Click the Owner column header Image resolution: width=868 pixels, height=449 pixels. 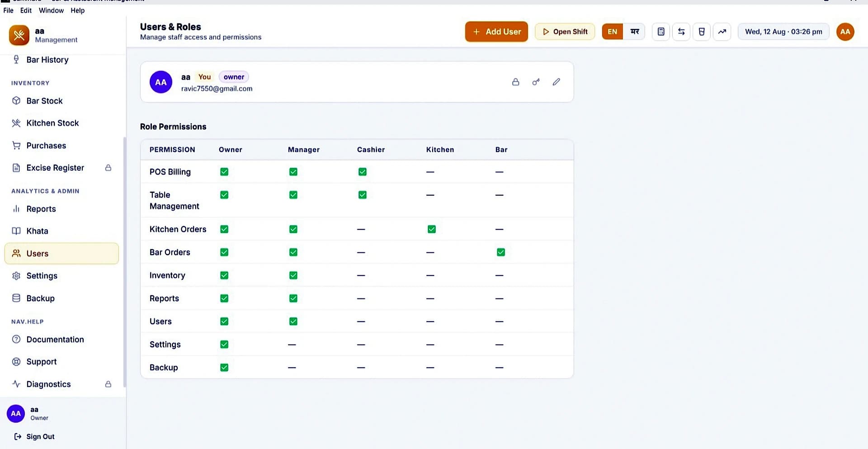click(231, 150)
